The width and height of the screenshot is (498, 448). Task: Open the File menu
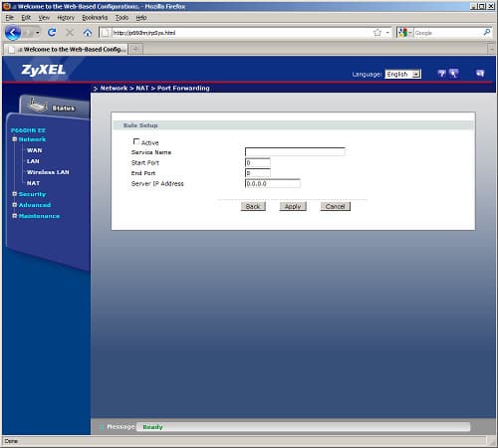[x=10, y=18]
